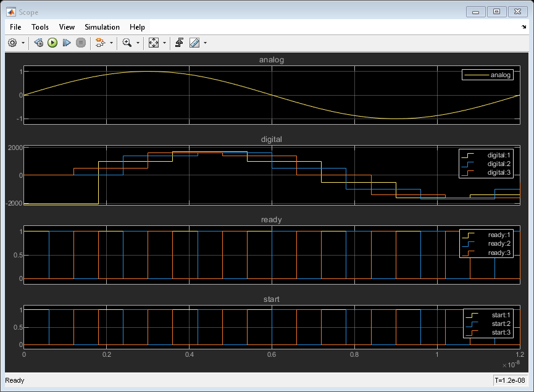Image resolution: width=534 pixels, height=392 pixels.
Task: Expand dropdown arrow next to gear icon
Action: pyautogui.click(x=23, y=43)
